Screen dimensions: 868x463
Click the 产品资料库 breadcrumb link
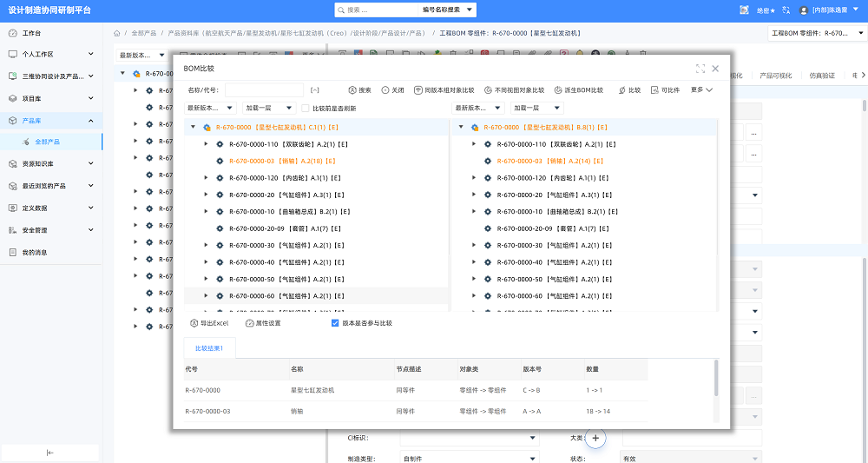297,33
